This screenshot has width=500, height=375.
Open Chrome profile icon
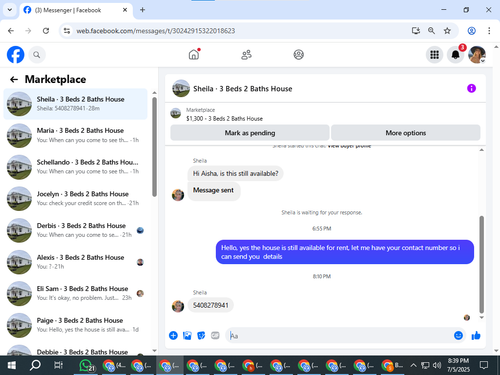[471, 31]
